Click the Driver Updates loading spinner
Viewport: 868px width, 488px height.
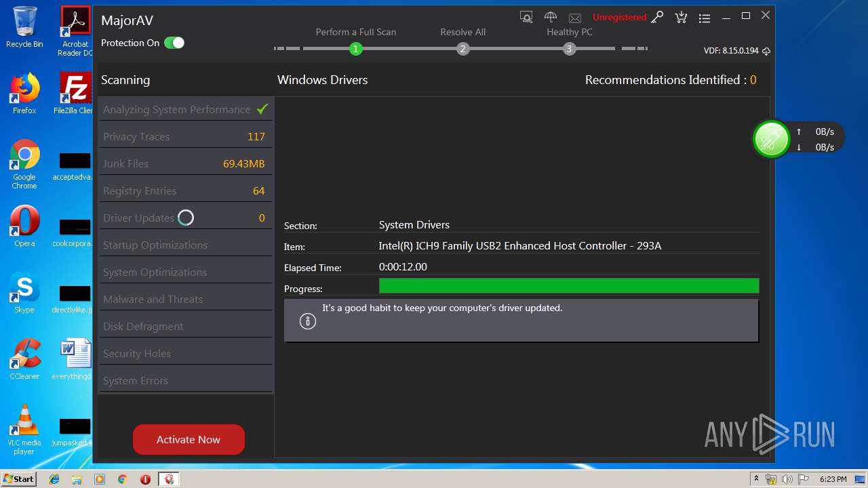point(186,218)
